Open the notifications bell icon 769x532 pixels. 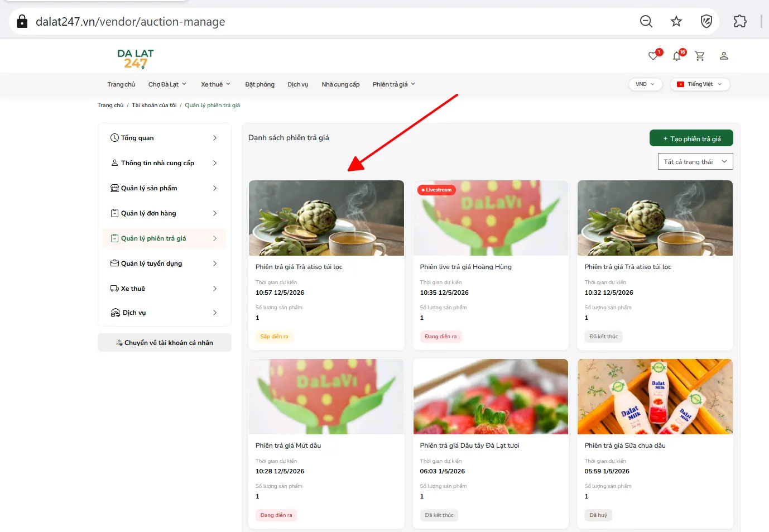click(677, 56)
